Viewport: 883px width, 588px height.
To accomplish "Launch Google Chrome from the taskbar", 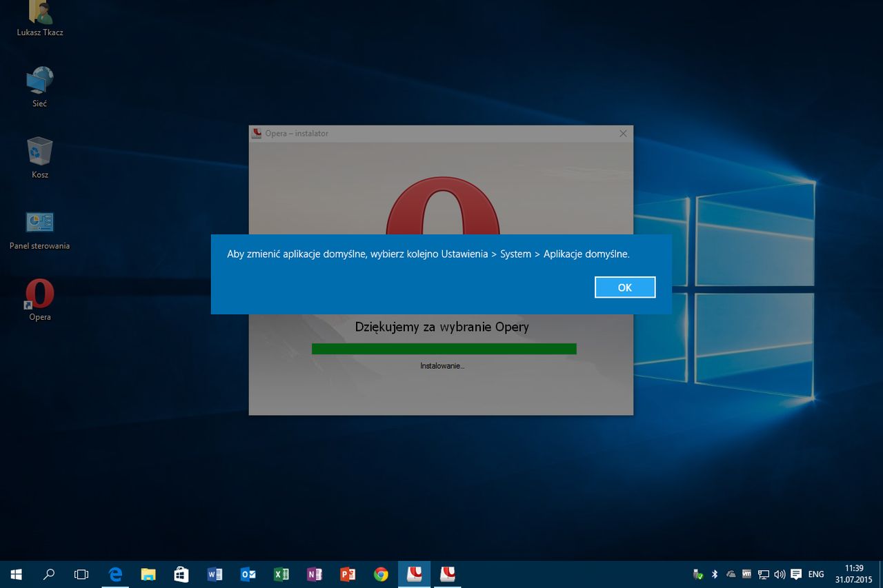I will pyautogui.click(x=380, y=574).
